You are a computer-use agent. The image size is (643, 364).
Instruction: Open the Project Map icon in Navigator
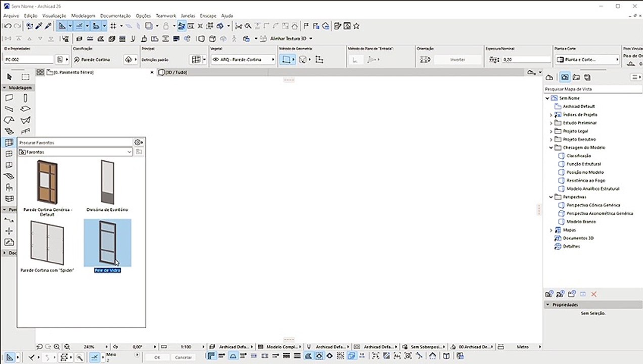tap(549, 77)
